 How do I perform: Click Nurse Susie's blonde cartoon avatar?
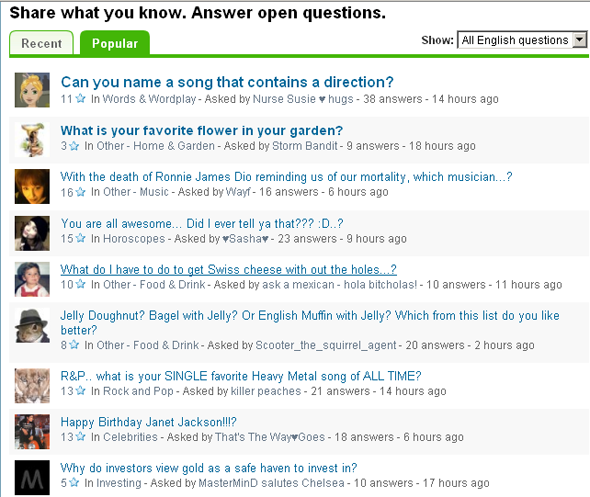[32, 90]
